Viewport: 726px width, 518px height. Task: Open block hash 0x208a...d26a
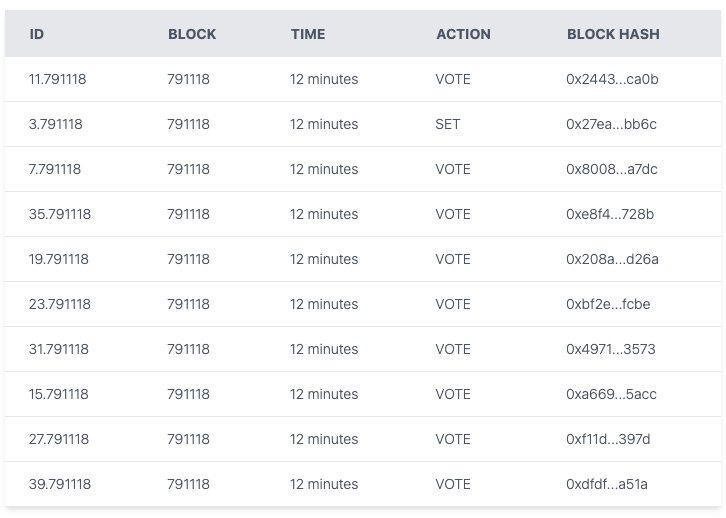(x=612, y=259)
